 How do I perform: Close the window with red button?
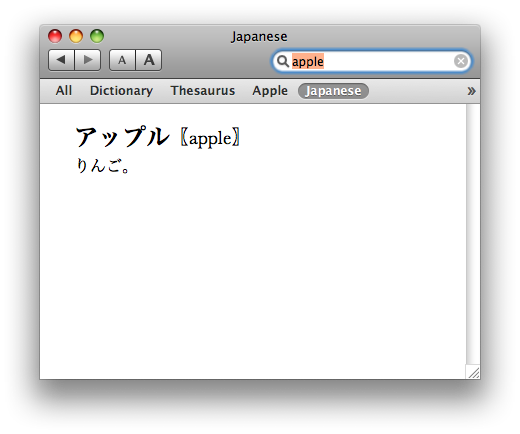(55, 36)
